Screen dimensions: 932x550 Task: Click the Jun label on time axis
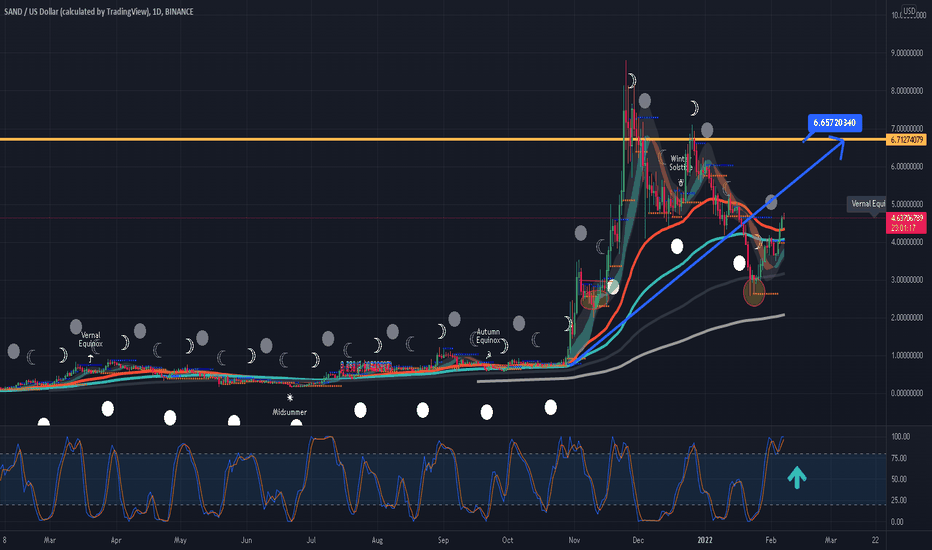click(x=246, y=540)
